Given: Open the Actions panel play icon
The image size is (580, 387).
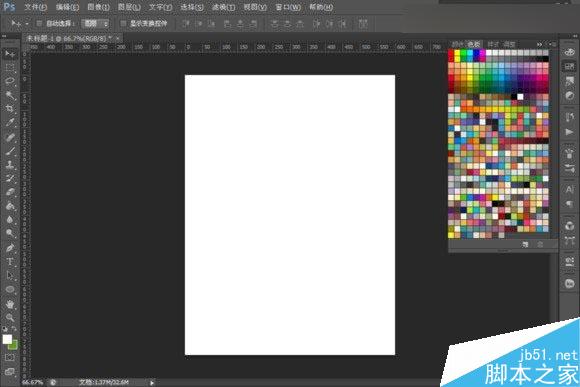Looking at the screenshot, I should tap(569, 132).
